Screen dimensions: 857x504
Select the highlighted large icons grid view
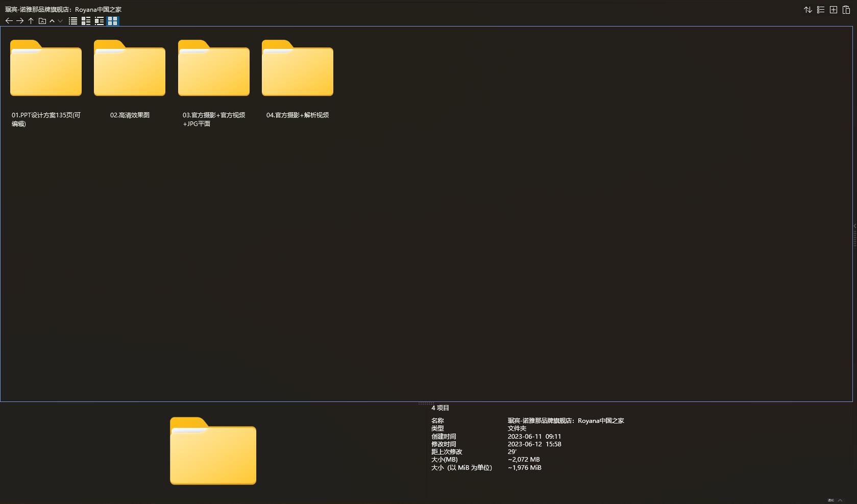112,21
